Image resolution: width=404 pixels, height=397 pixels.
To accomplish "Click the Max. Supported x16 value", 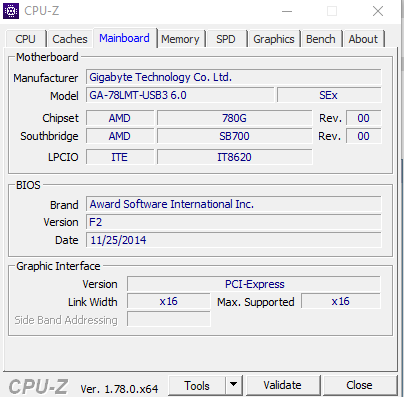I will 341,301.
